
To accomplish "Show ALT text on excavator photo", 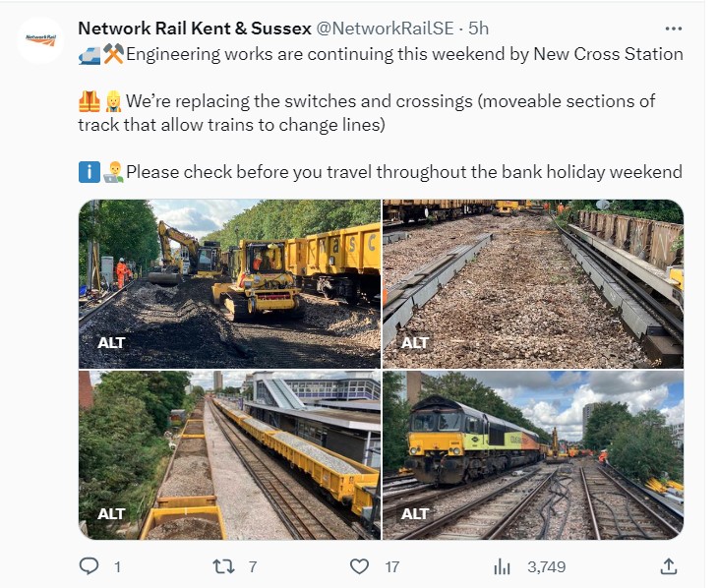I will pyautogui.click(x=112, y=343).
